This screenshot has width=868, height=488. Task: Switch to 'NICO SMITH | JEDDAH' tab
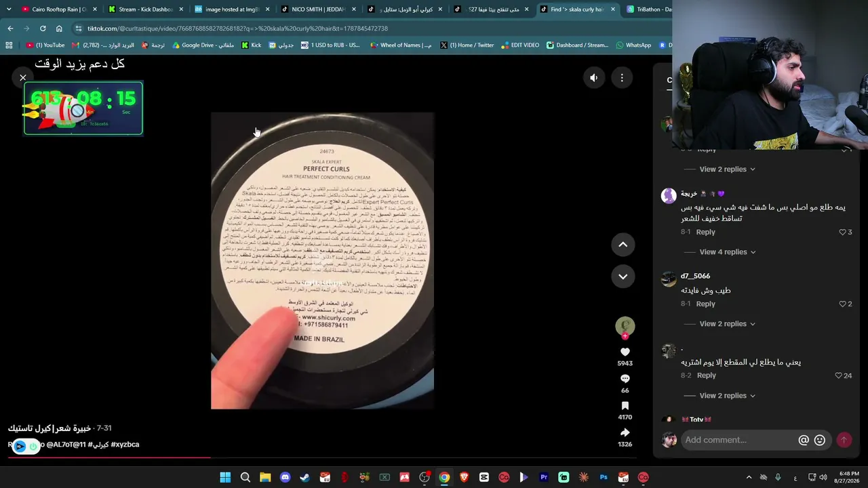(317, 9)
